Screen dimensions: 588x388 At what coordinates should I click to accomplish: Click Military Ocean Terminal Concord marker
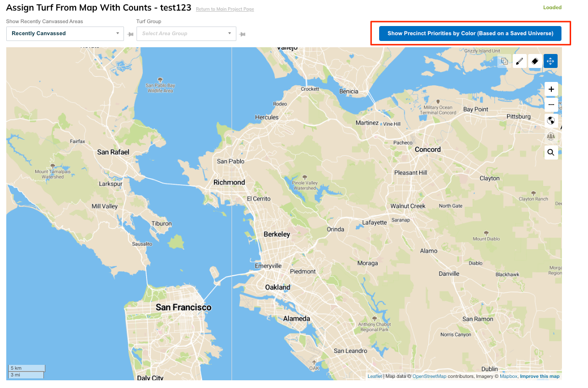pos(438,102)
